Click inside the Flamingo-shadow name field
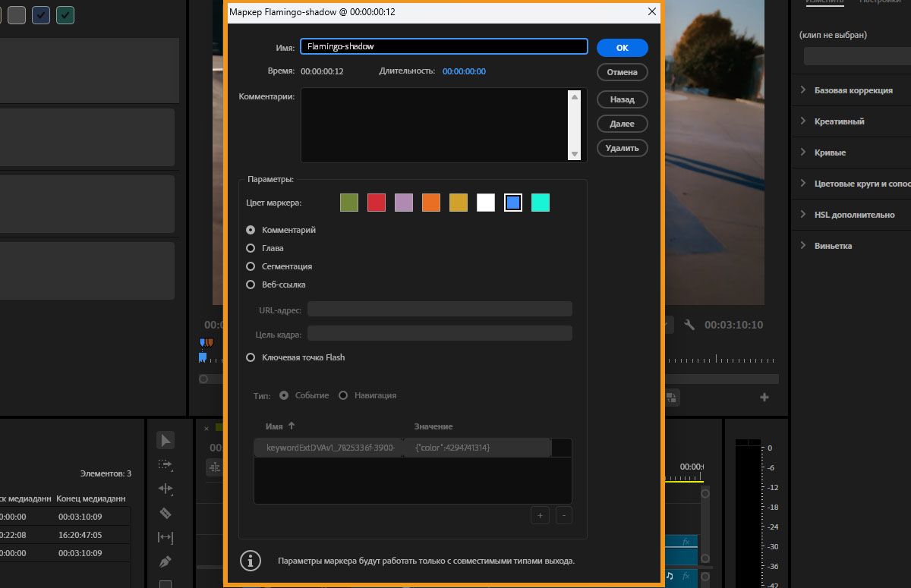Screen dimensions: 911x588 click(443, 46)
